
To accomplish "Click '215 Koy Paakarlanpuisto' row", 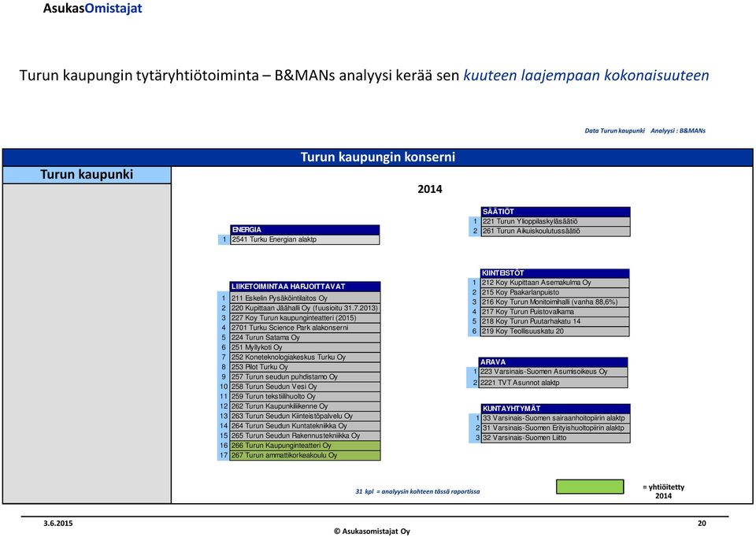I will coord(554,293).
